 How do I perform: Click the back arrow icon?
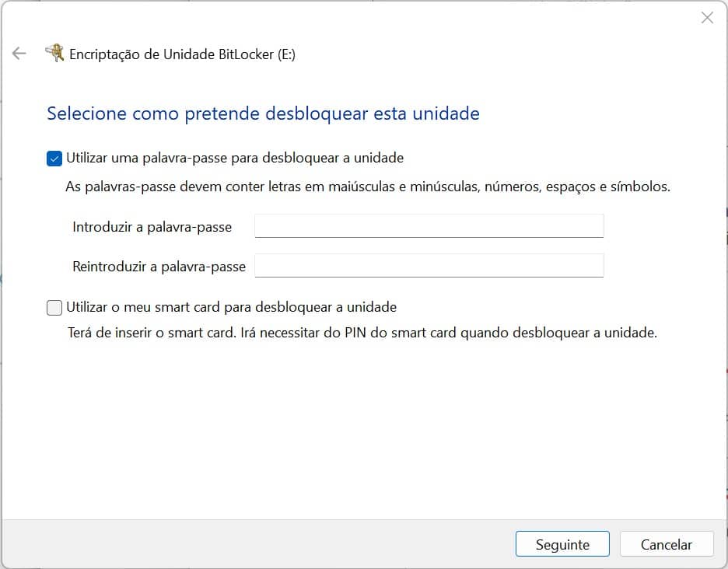click(19, 54)
